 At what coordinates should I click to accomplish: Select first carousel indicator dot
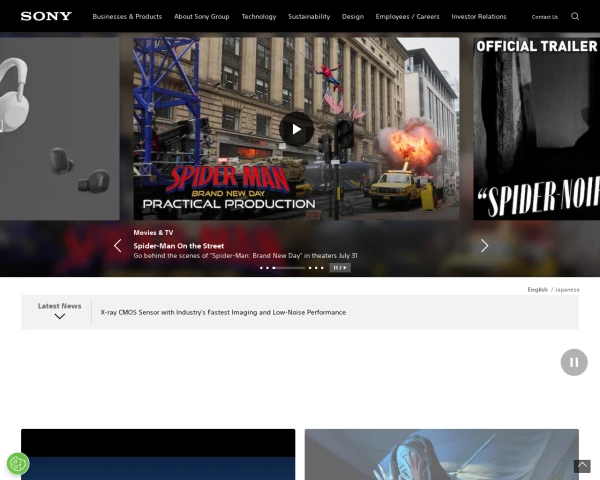point(261,268)
